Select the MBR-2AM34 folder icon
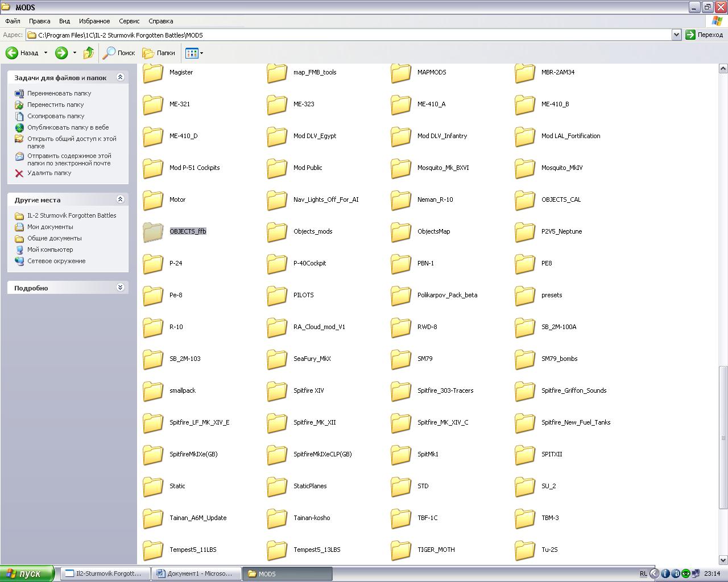This screenshot has height=582, width=728. [x=525, y=72]
